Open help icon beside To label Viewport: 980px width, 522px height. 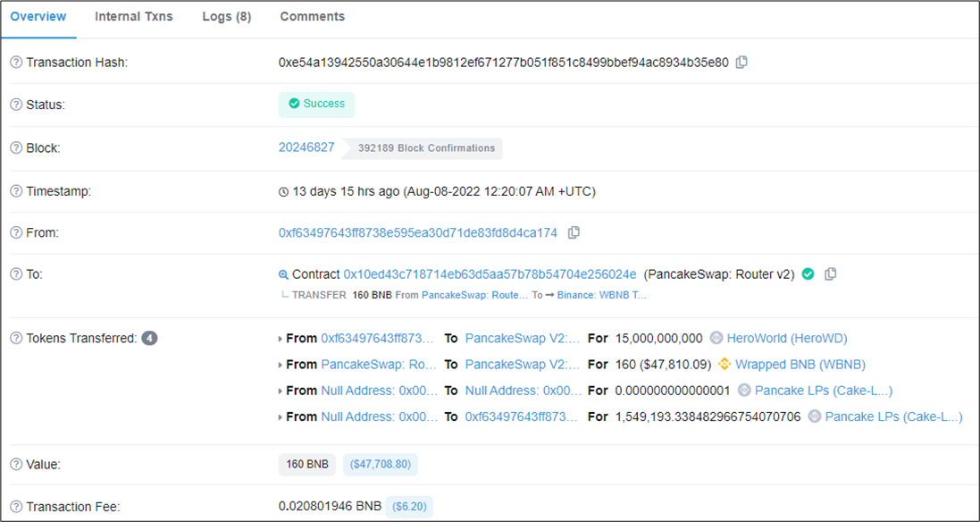16,274
